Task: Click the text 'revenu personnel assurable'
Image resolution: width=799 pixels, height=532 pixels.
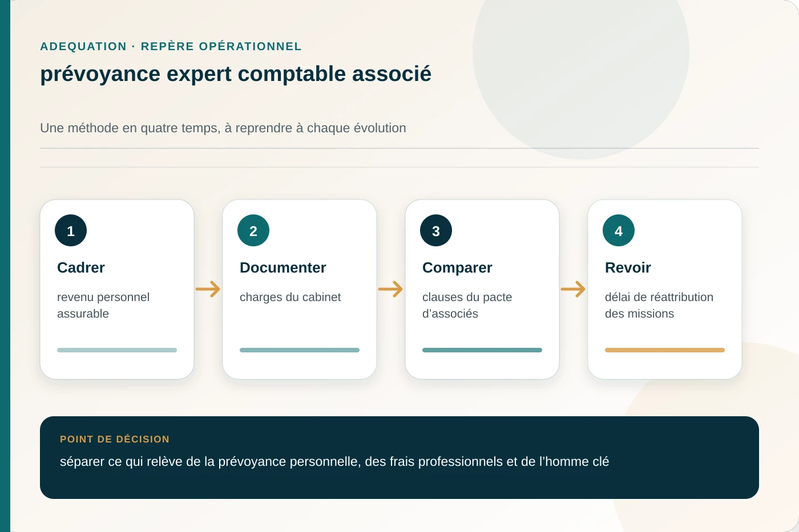Action: (103, 305)
